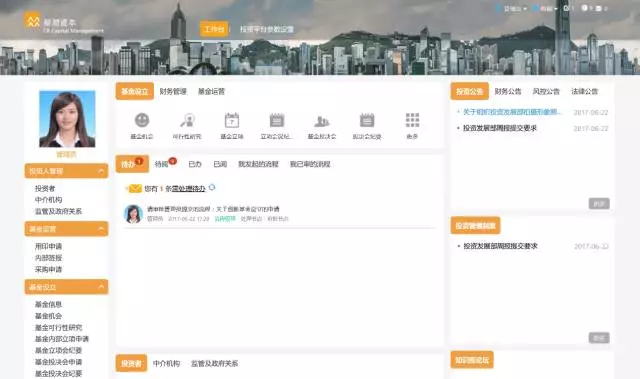640x379 pixels.
Task: Open the second dropdown in top bar
Action: [x=545, y=9]
